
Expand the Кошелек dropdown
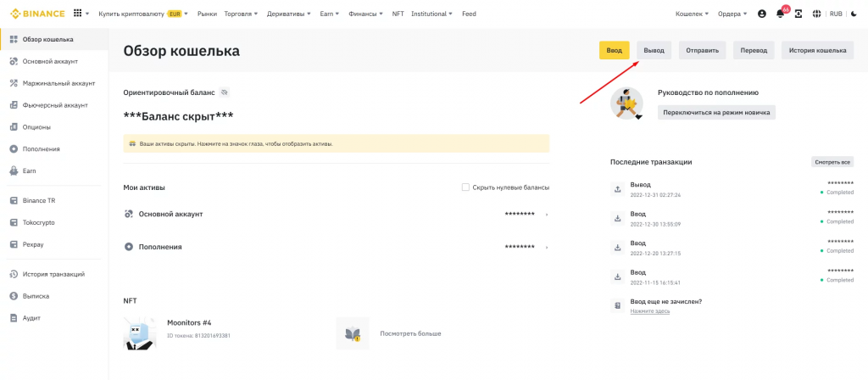[692, 14]
